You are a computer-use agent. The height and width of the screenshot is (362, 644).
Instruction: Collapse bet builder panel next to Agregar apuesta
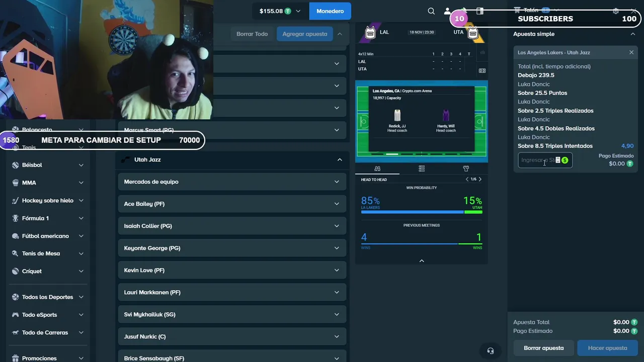coord(340,34)
